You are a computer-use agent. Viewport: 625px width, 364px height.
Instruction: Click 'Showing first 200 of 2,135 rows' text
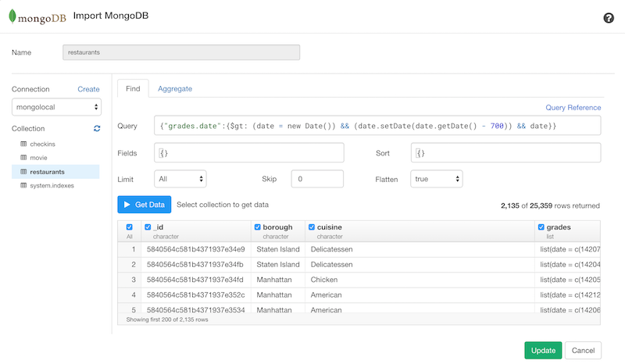tap(167, 319)
